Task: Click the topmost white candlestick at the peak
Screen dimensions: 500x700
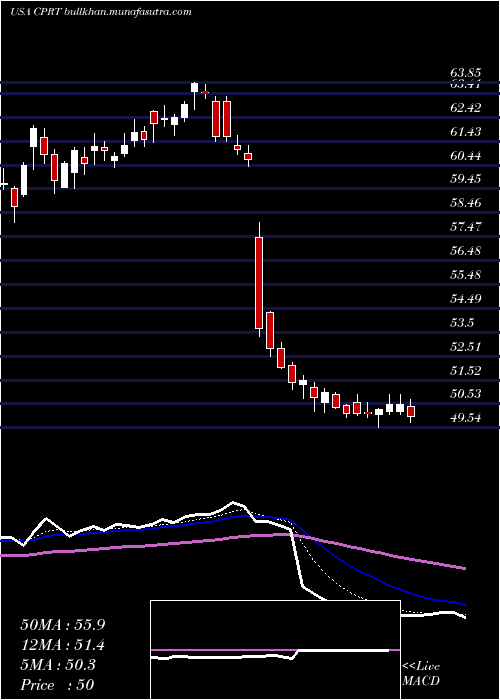Action: point(194,88)
